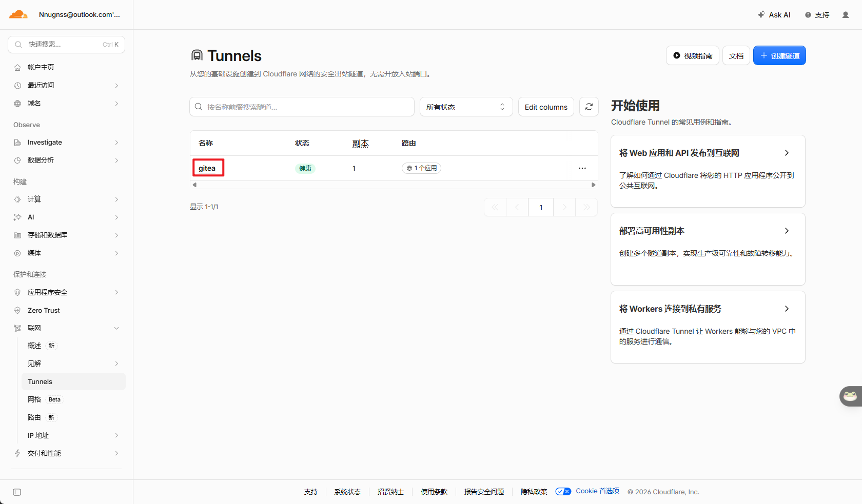Click the 存储和数据库 icon
This screenshot has height=504, width=862.
(17, 235)
